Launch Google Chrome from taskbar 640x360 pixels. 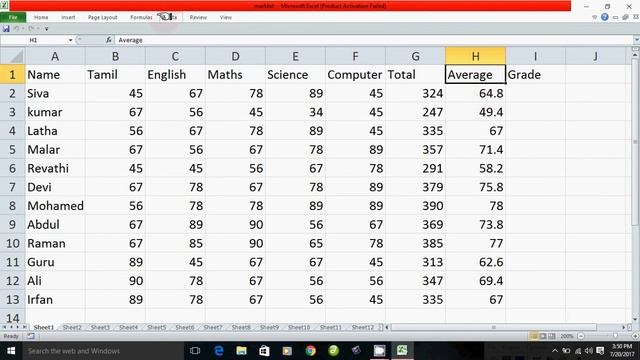click(310, 351)
